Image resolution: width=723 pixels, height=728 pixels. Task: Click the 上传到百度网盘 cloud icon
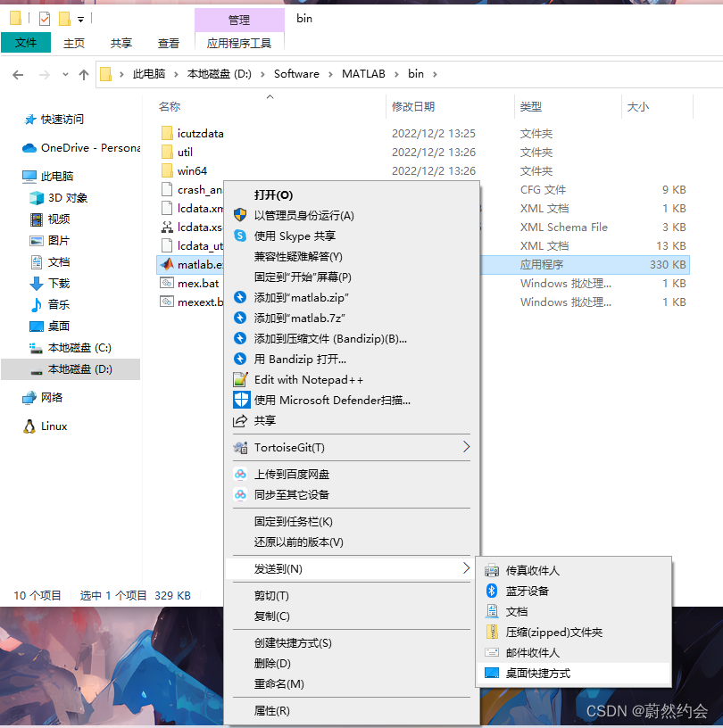click(242, 475)
